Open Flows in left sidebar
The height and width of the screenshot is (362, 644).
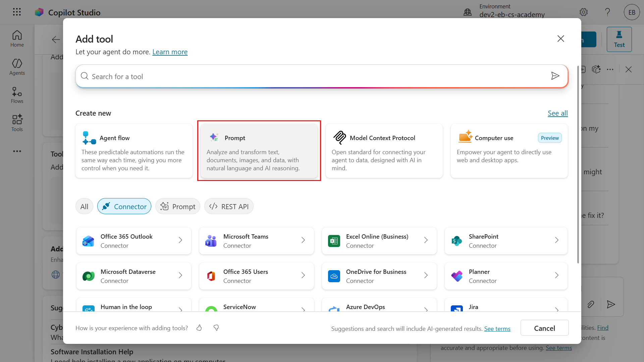pos(17,95)
